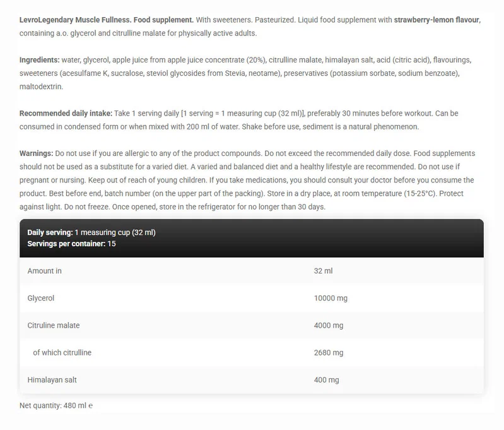This screenshot has height=430, width=504.
Task: Click the 'of which citrulline' sub-row
Action: click(62, 353)
